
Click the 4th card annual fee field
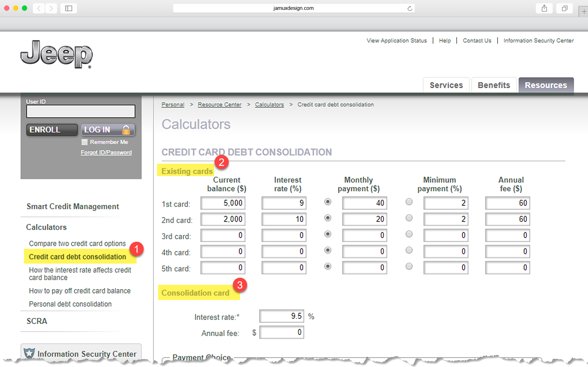(508, 252)
